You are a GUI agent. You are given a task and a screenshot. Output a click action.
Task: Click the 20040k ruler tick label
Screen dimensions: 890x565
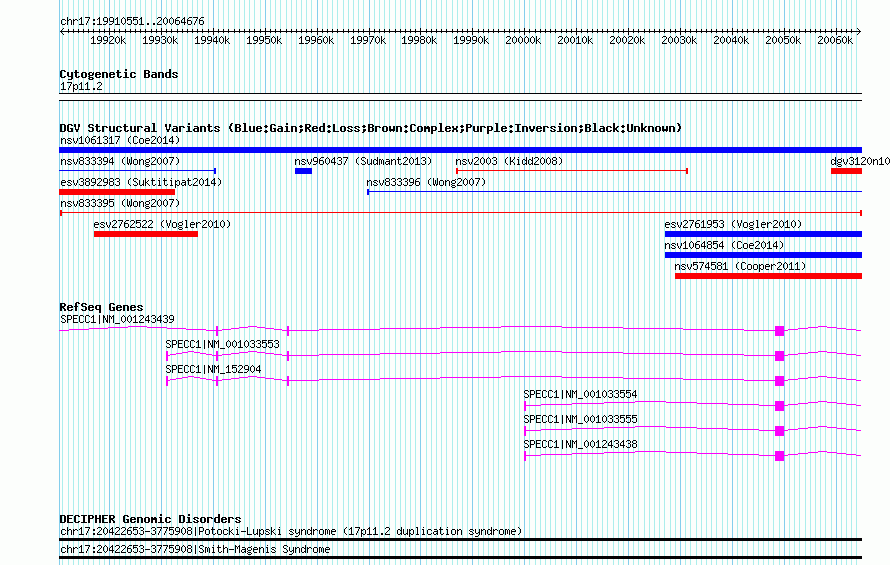pos(731,40)
